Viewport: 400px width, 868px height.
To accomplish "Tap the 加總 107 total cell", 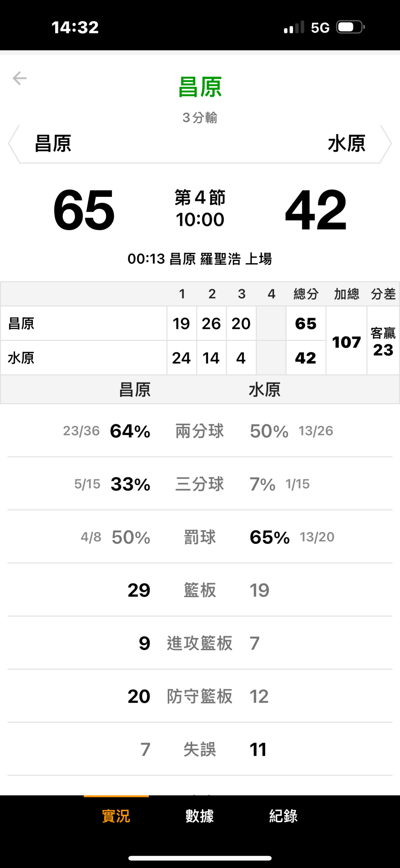I will tap(346, 342).
